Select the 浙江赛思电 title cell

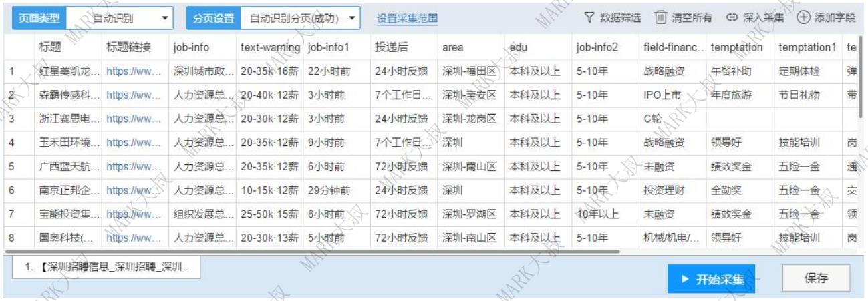click(x=67, y=119)
